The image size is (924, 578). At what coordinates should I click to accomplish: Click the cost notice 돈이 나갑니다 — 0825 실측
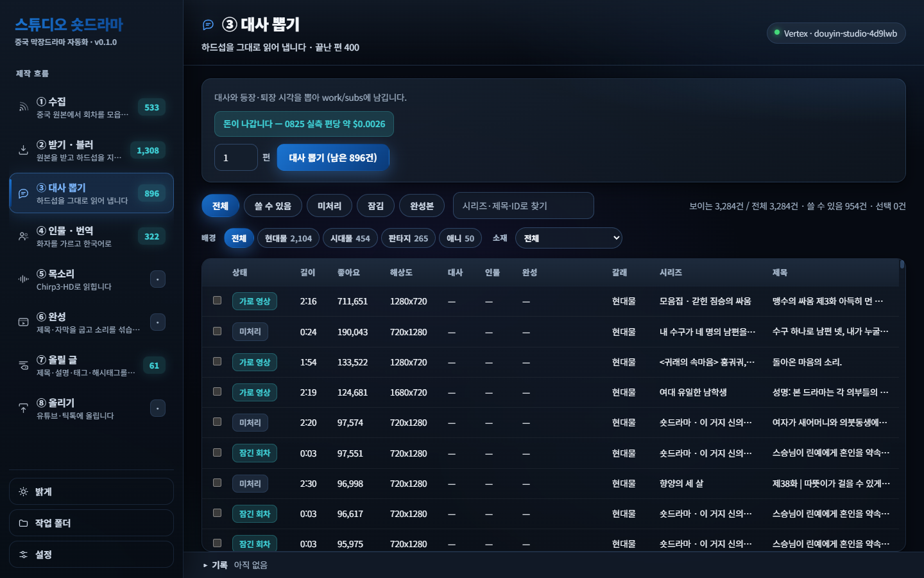click(304, 124)
